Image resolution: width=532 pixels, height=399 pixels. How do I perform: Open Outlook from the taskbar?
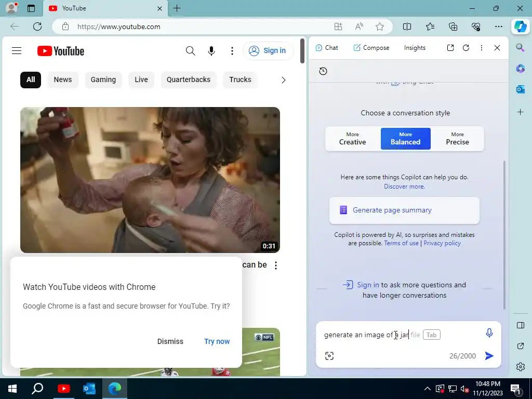tap(89, 389)
